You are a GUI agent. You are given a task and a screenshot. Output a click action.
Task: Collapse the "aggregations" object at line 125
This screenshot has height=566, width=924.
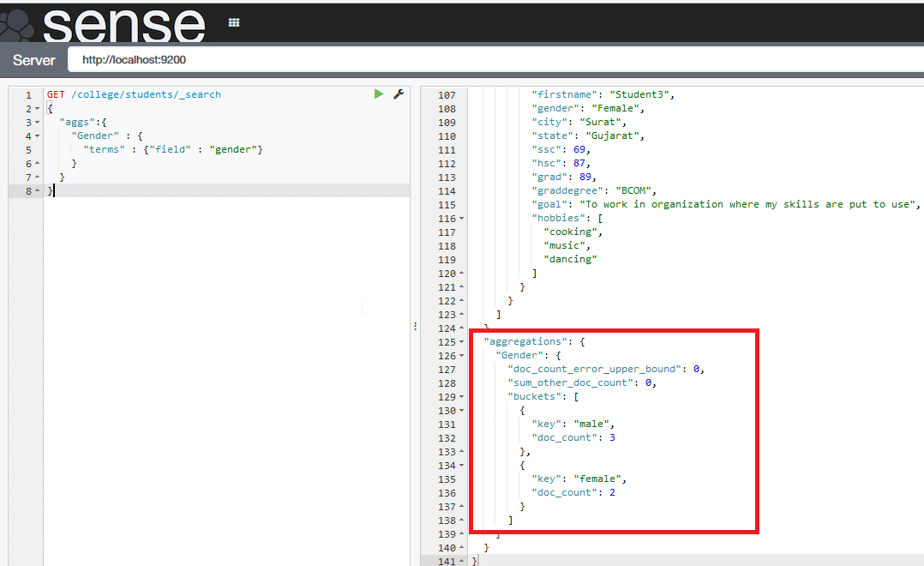click(462, 342)
